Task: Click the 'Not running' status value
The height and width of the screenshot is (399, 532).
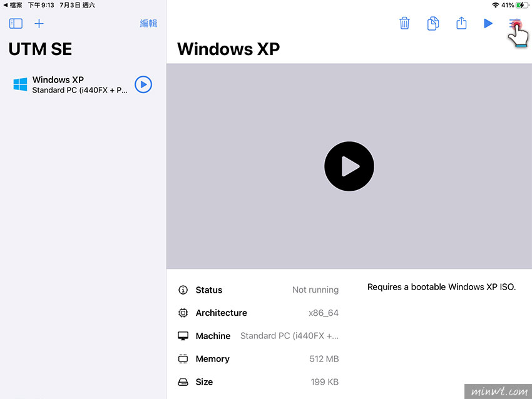Action: coord(315,290)
